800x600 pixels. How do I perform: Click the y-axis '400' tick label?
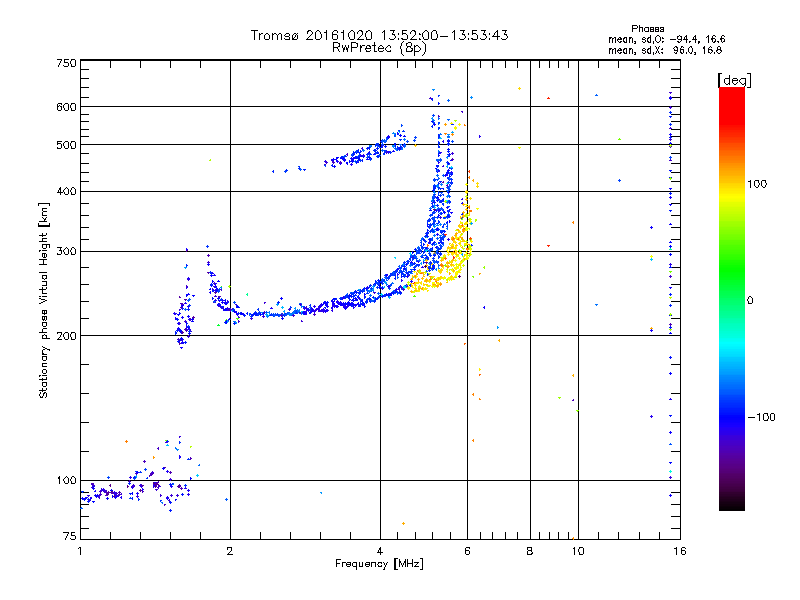[x=66, y=191]
